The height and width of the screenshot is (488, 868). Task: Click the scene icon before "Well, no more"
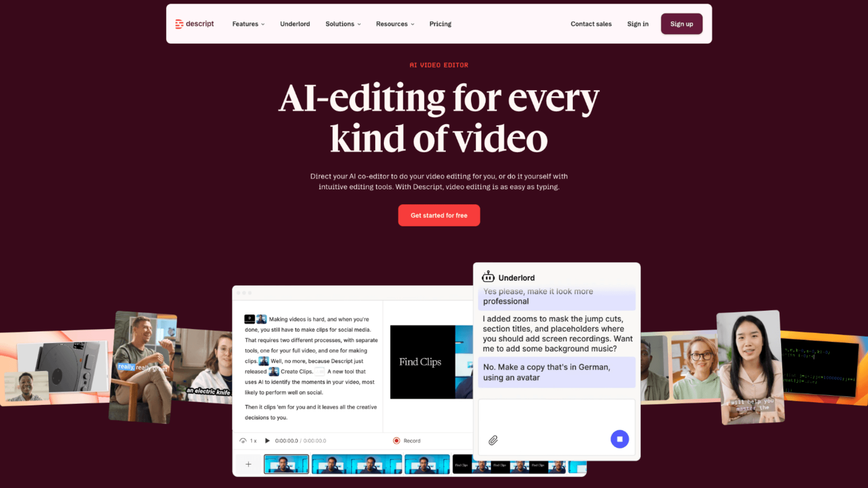[264, 361]
